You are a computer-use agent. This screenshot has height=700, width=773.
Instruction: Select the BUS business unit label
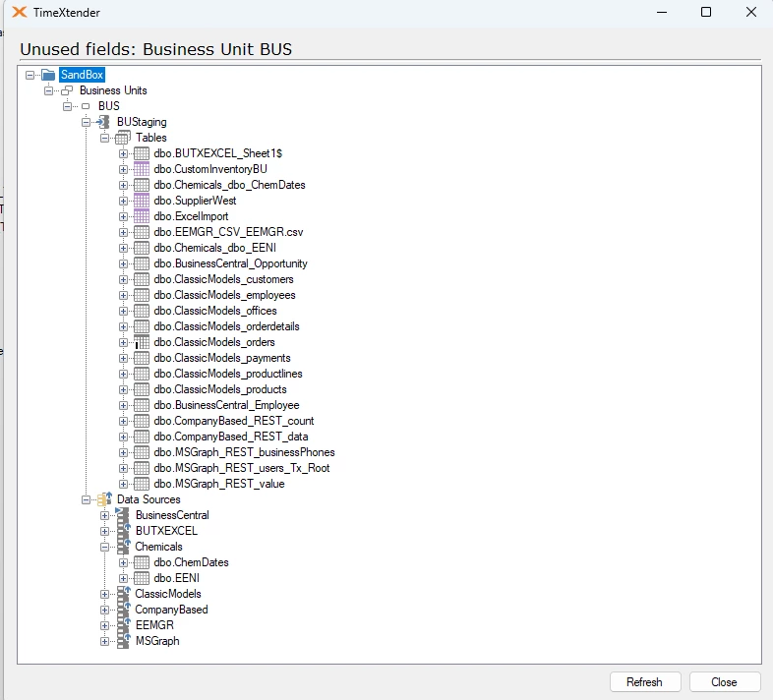pos(109,106)
